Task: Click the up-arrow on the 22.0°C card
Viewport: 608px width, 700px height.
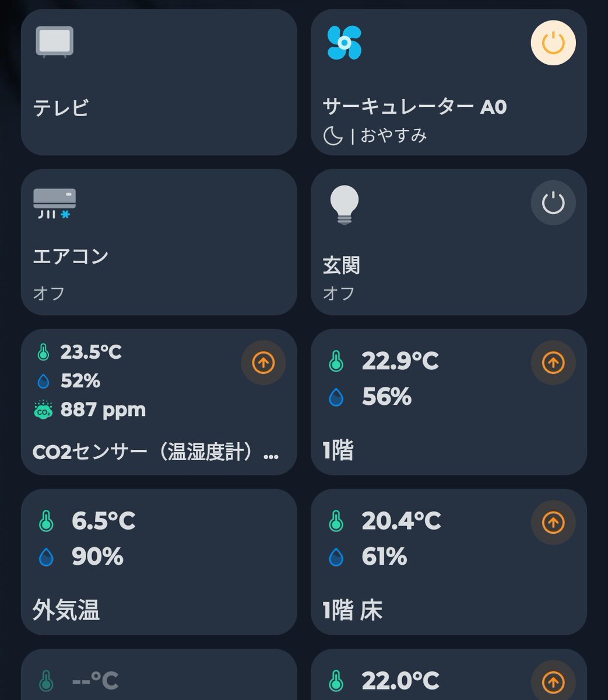Action: tap(553, 681)
